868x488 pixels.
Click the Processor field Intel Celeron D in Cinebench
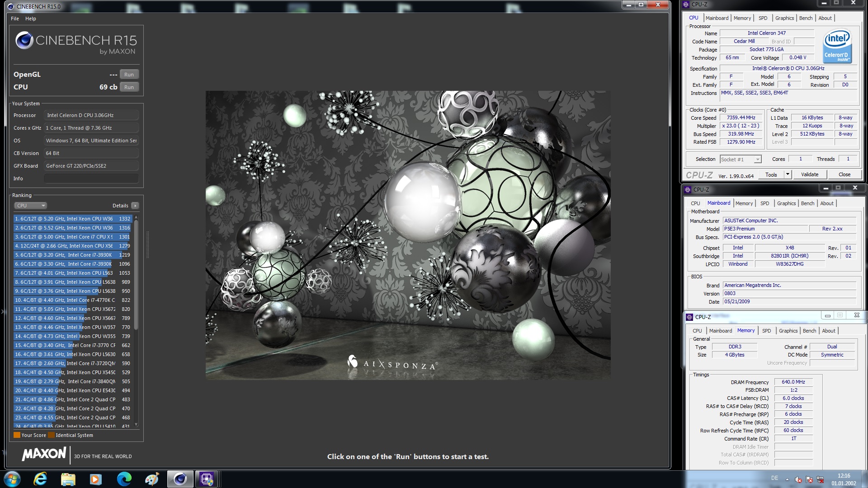point(91,115)
